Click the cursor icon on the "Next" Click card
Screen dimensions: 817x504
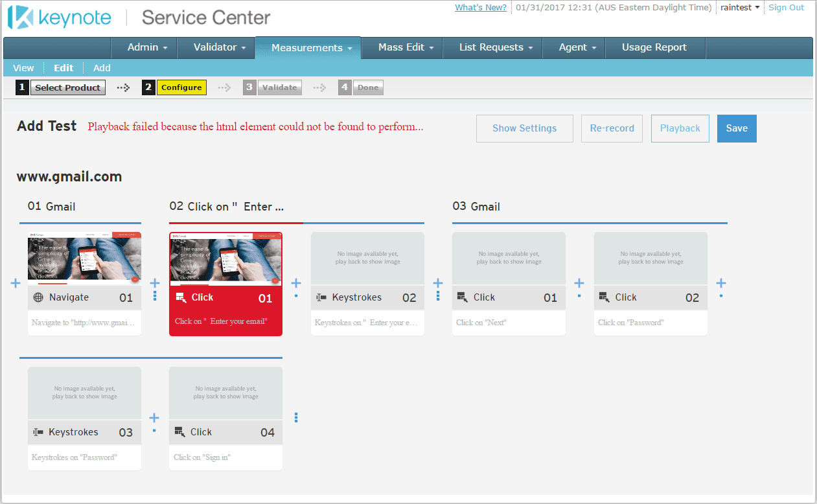[x=463, y=297]
